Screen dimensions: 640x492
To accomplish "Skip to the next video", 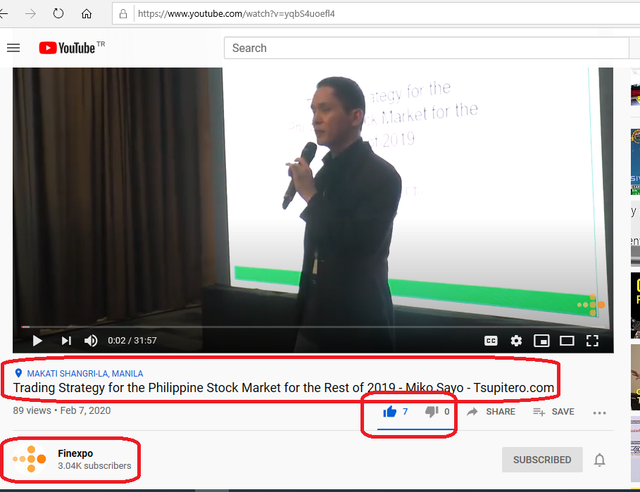I will pos(66,340).
